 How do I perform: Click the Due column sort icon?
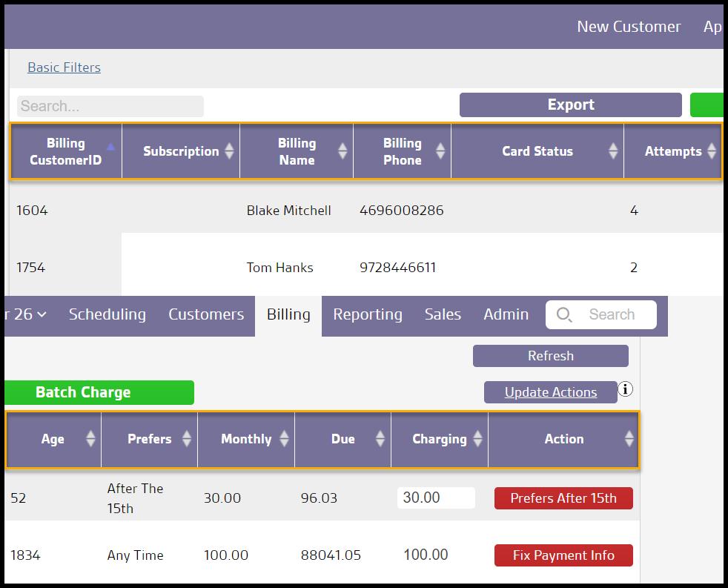click(380, 439)
